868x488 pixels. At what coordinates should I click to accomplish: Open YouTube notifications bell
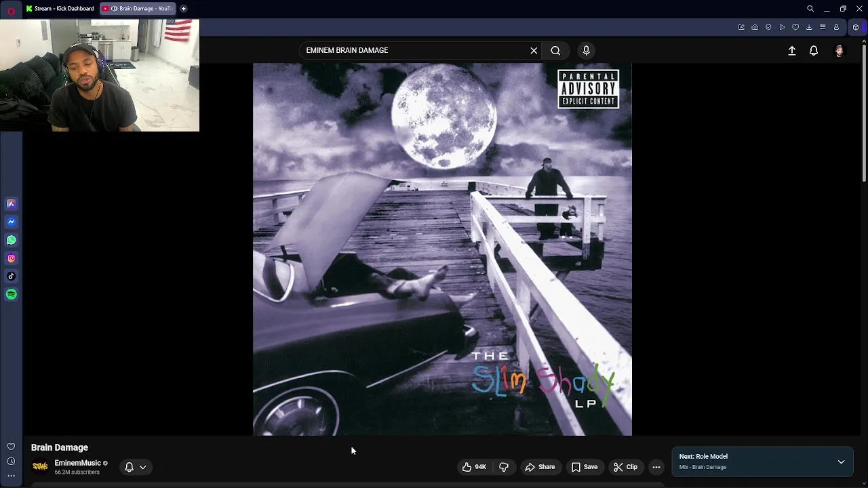(x=814, y=51)
